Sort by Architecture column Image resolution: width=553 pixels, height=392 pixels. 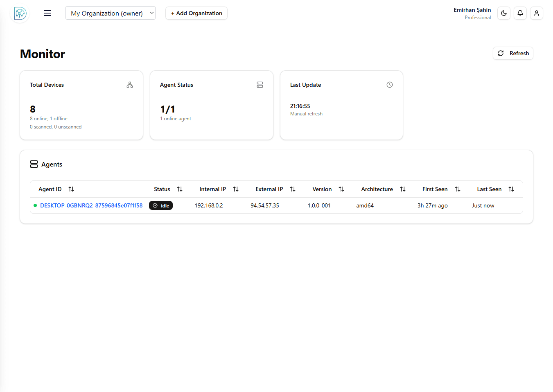(x=403, y=189)
